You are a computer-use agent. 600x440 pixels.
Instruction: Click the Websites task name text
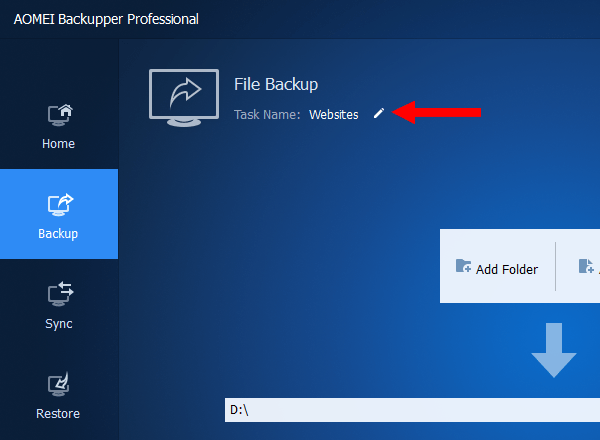(334, 114)
